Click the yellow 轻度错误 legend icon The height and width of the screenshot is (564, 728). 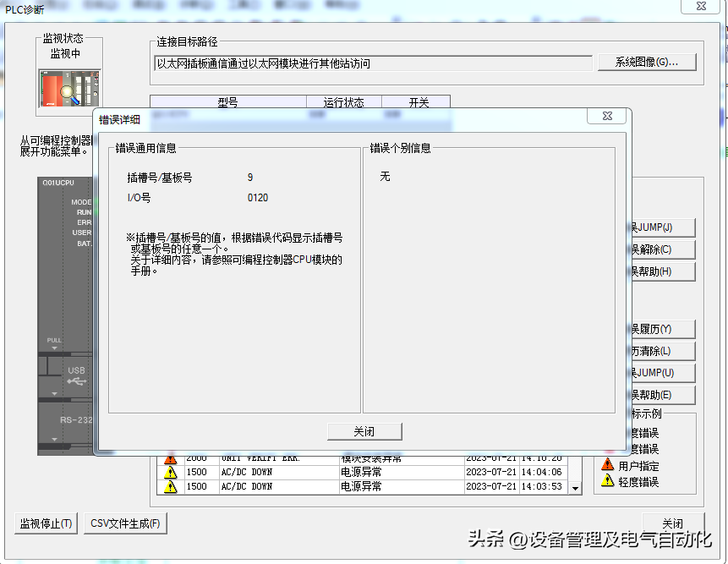click(x=607, y=481)
